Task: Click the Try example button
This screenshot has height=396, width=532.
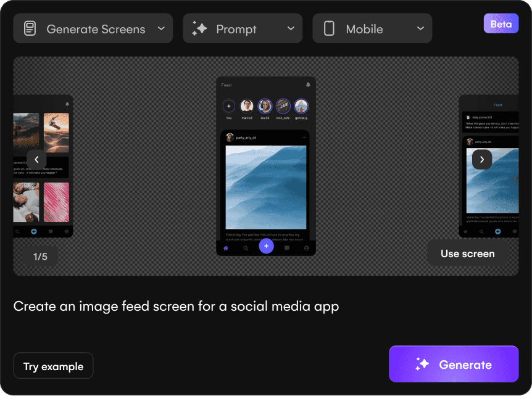Action: tap(53, 366)
